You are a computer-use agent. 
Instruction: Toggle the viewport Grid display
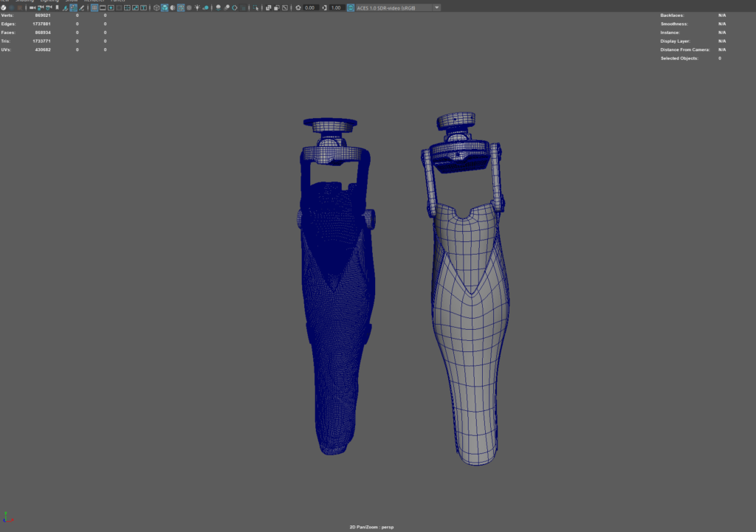[x=94, y=7]
